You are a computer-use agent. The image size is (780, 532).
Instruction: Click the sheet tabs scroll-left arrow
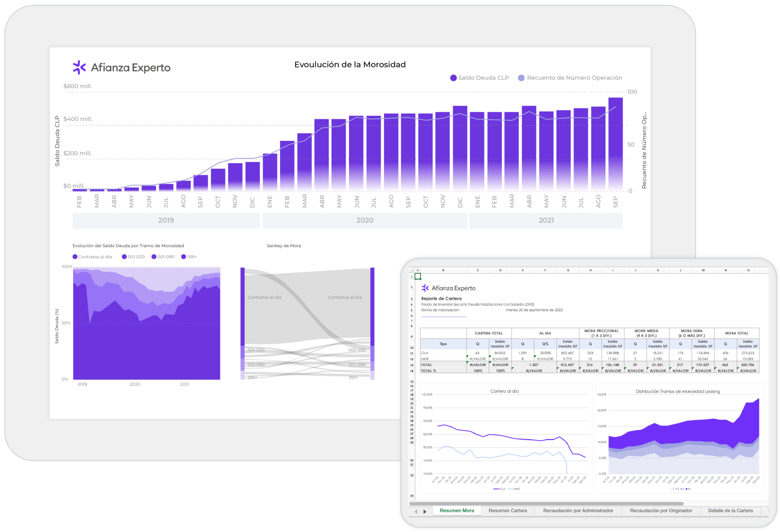(x=416, y=512)
